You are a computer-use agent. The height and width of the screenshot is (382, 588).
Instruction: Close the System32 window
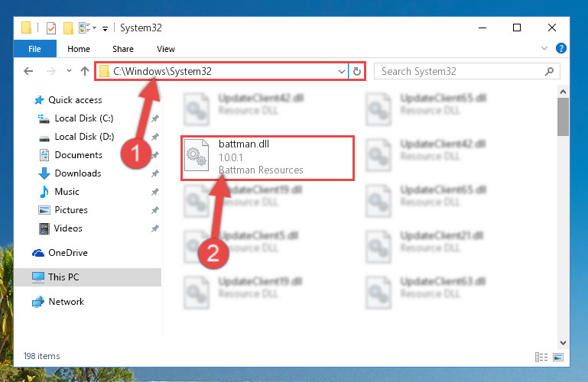click(551, 28)
